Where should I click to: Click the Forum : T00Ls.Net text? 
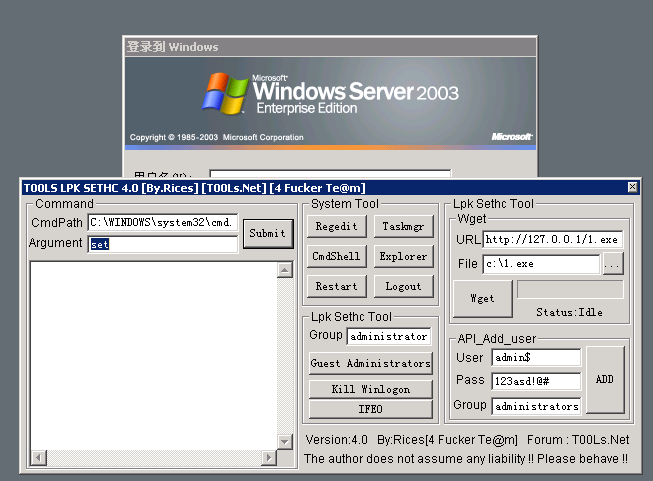pos(578,440)
